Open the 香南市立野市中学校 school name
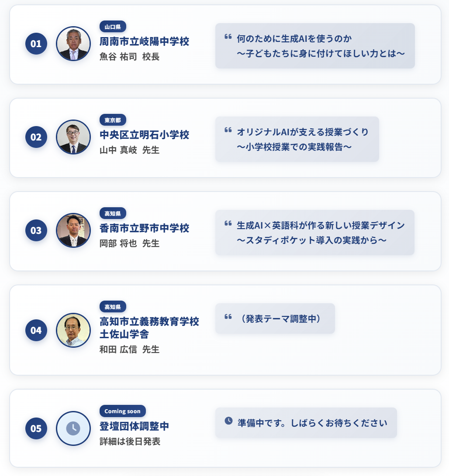Image resolution: width=449 pixels, height=476 pixels. pos(144,228)
